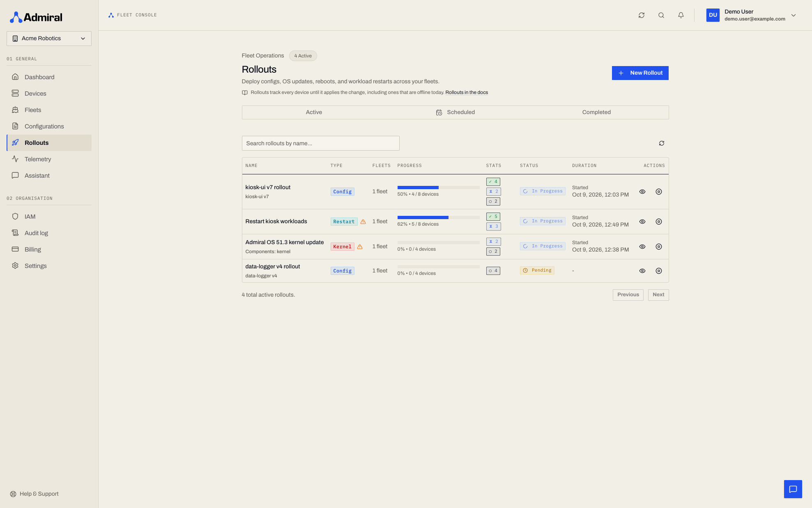Go to Devices page
This screenshot has width=812, height=508.
coord(49,94)
